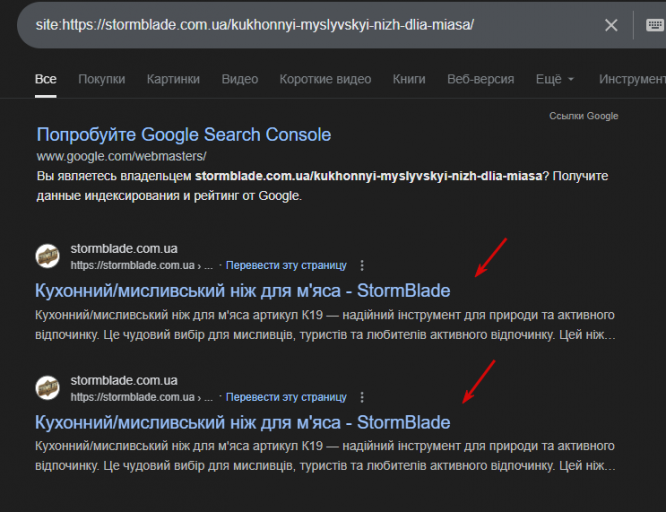The width and height of the screenshot is (666, 512).
Task: Click stormblade.com.ua site name of first result
Action: coord(124,249)
